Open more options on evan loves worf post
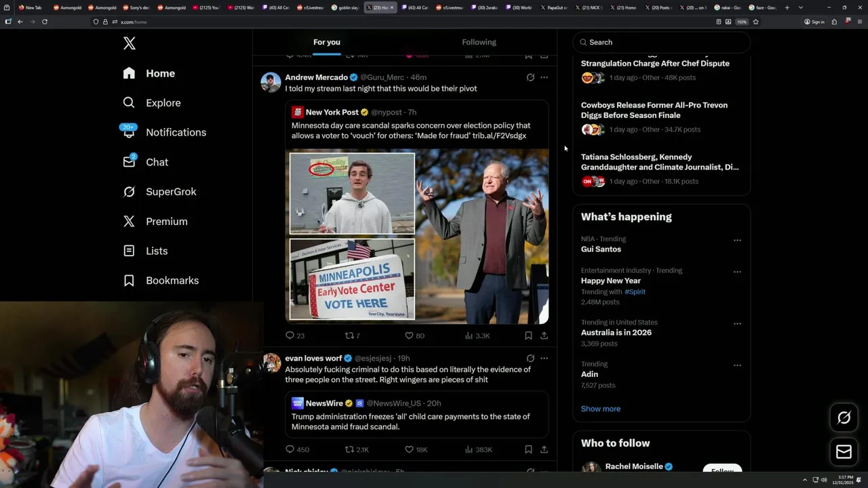The image size is (868, 488). pyautogui.click(x=544, y=358)
